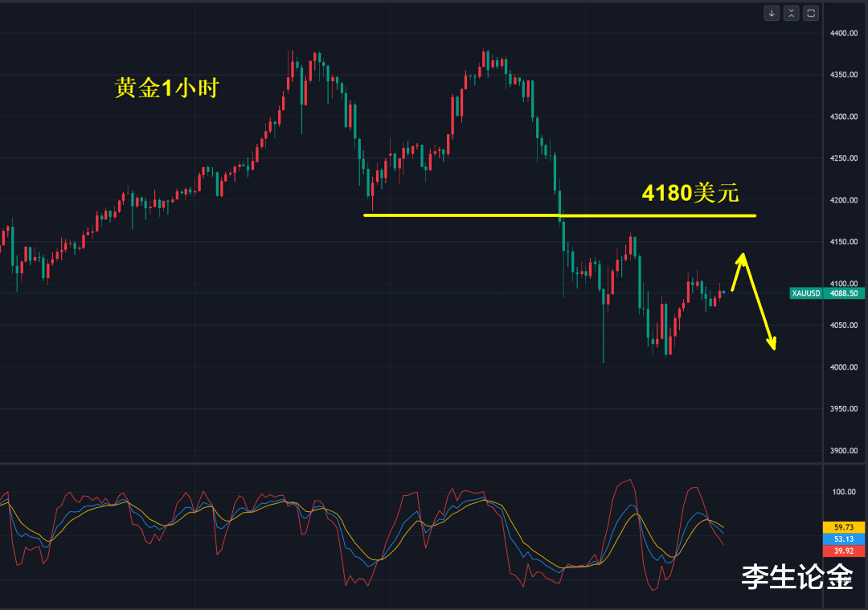Click the 4150.00 price axis label
Image resolution: width=868 pixels, height=610 pixels.
point(844,242)
